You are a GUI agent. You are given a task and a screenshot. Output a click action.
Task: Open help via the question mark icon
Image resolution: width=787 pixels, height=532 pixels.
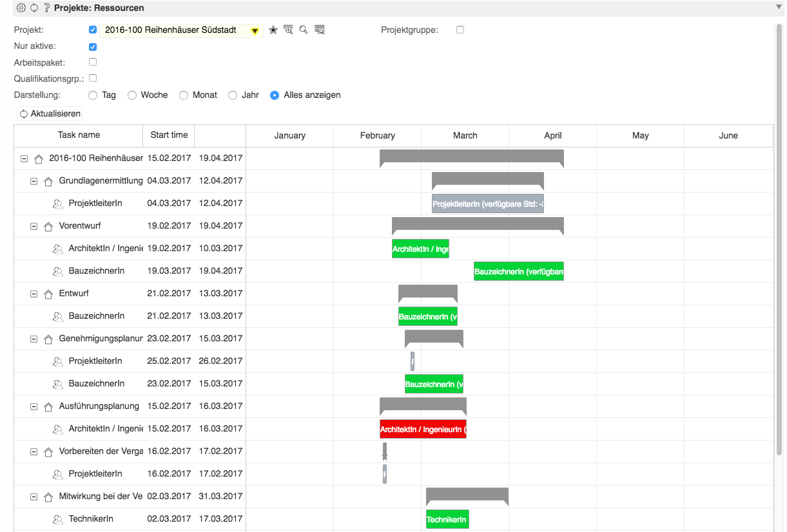pos(46,8)
